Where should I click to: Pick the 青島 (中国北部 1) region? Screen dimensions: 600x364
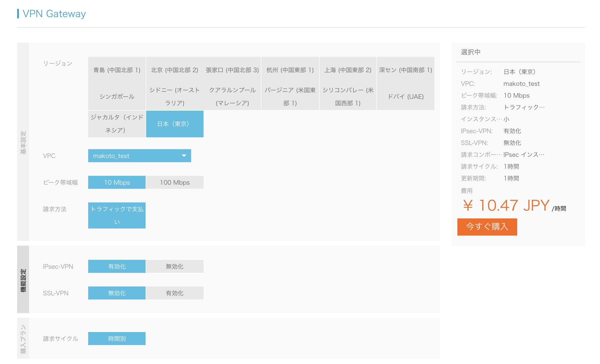pyautogui.click(x=117, y=70)
